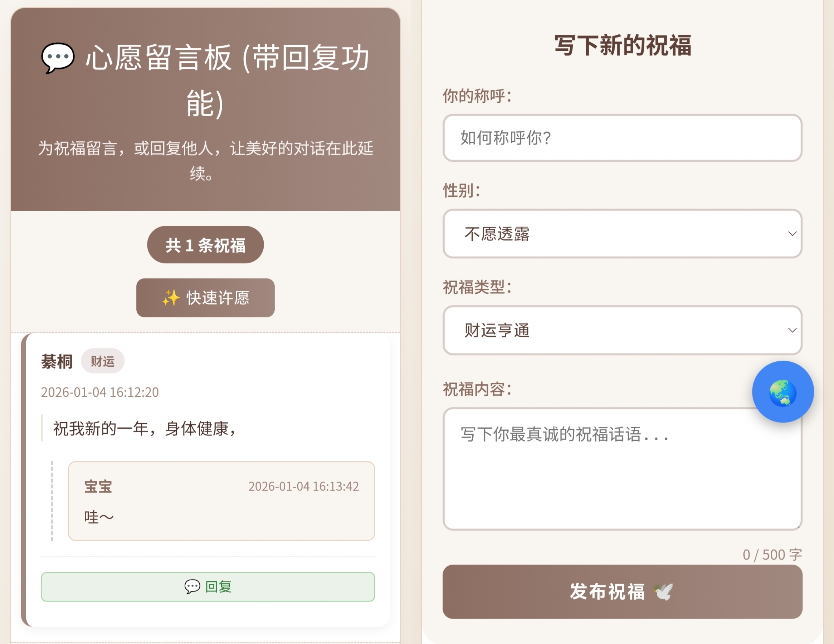834x644 pixels.
Task: Expand the gender selection chevron
Action: pyautogui.click(x=793, y=234)
